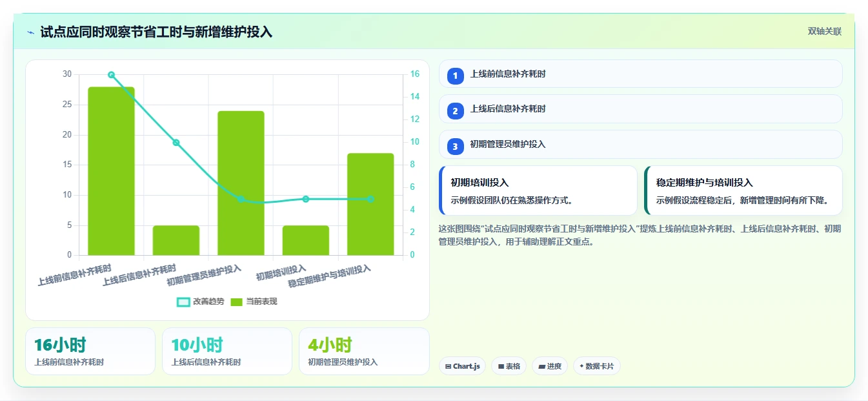Click the 稳定期维护与培训投入 info card
This screenshot has width=868, height=401.
pos(743,190)
